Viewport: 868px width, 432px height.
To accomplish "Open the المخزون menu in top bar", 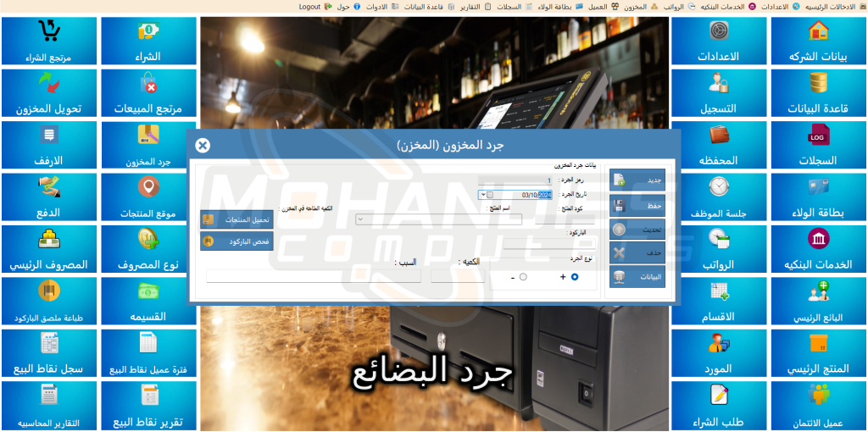I will 634,6.
